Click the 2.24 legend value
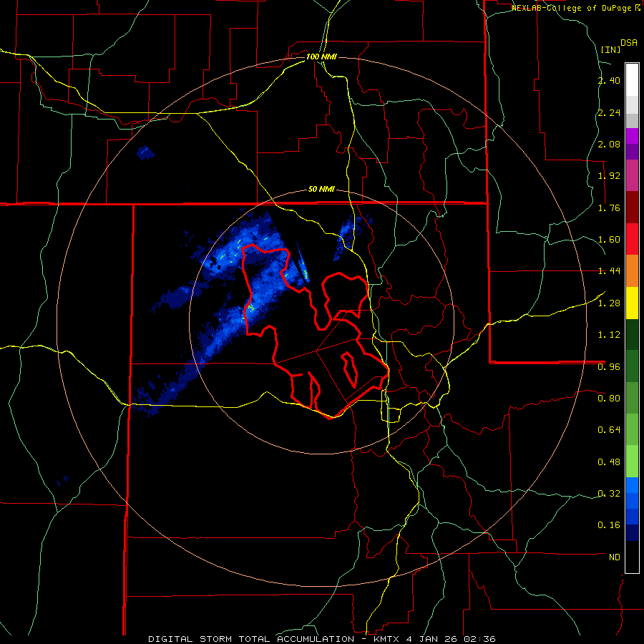The image size is (644, 644). (609, 112)
